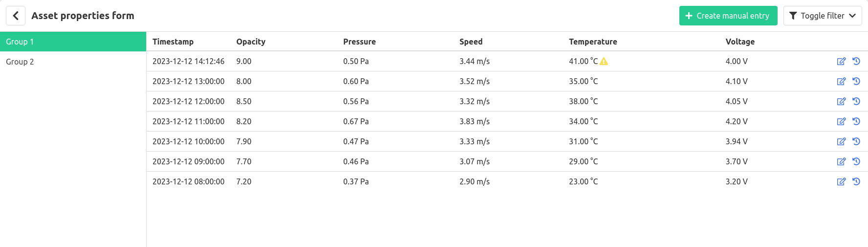Expand Toggle filter using its chevron arrow
The height and width of the screenshot is (247, 868).
[852, 16]
